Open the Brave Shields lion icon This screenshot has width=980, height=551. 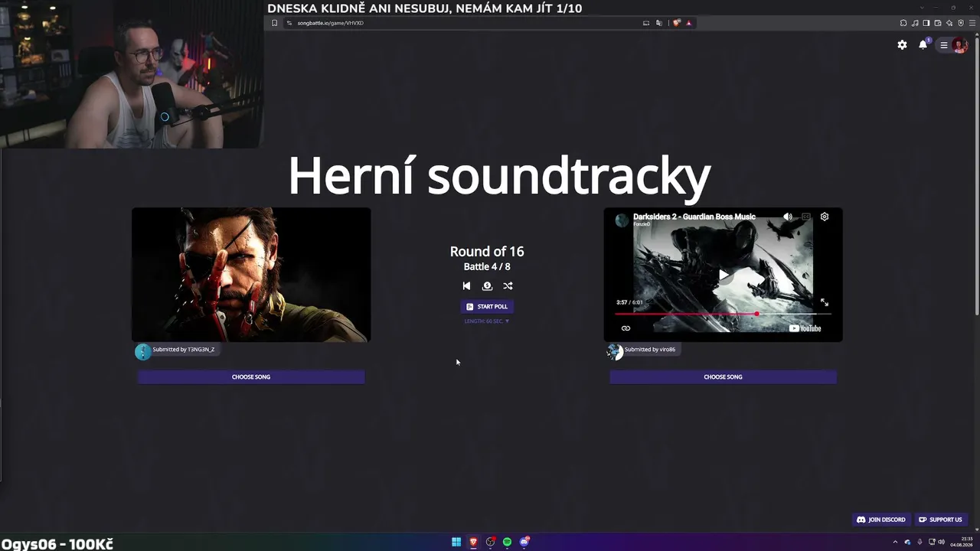click(x=676, y=23)
